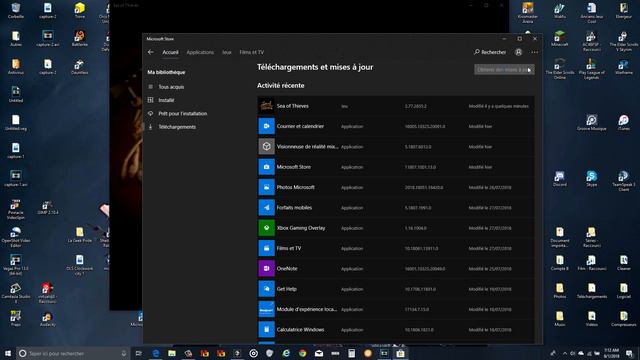Show hidden system tray icons
The width and height of the screenshot is (640, 360).
(565, 353)
